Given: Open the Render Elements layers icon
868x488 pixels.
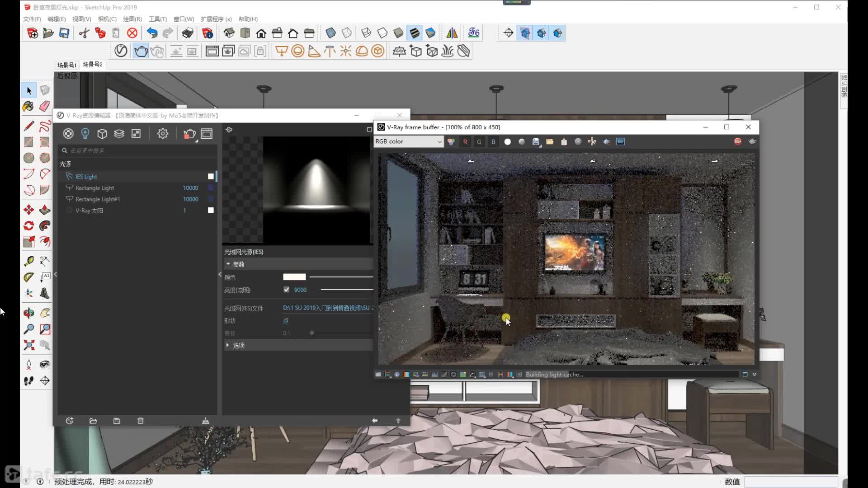Looking at the screenshot, I should [x=119, y=134].
